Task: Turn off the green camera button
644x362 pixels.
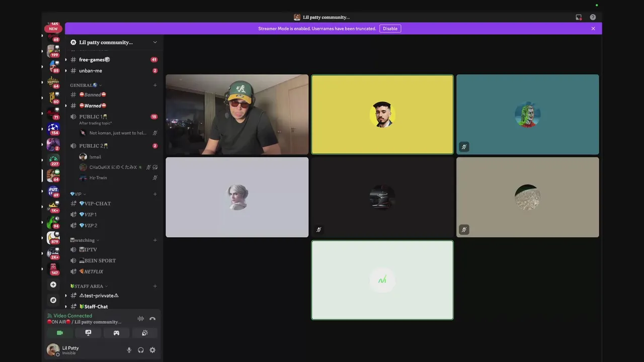Action: pos(60,333)
